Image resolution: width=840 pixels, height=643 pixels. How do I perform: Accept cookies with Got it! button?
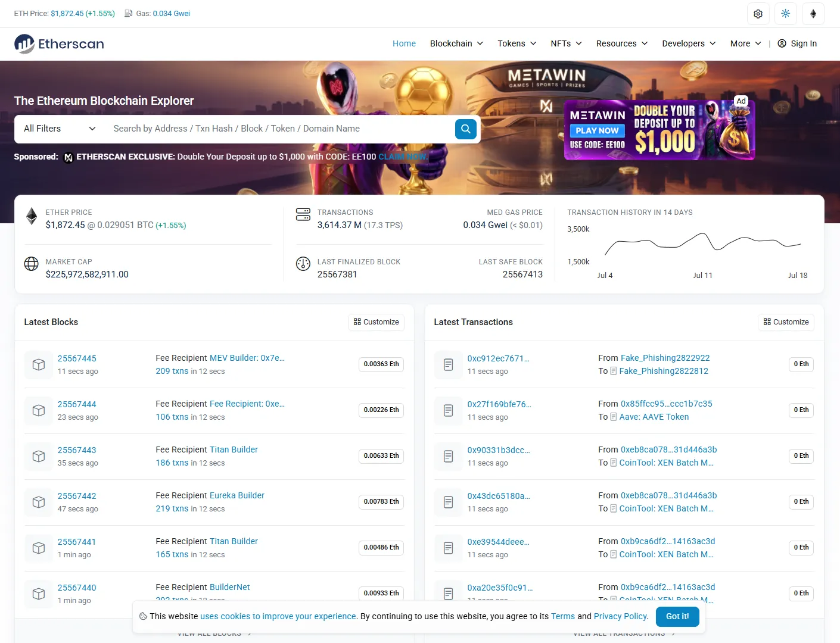677,616
